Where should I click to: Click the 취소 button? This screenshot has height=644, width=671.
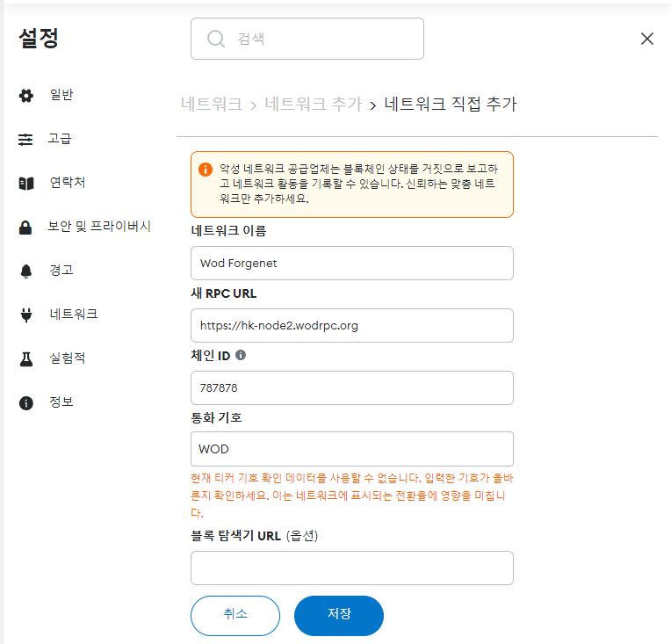coord(235,615)
